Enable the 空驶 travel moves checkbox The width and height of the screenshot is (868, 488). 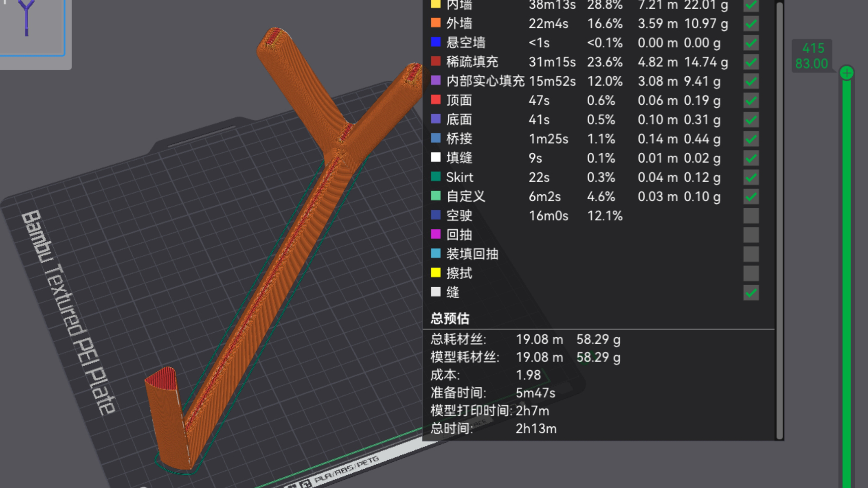click(x=751, y=216)
